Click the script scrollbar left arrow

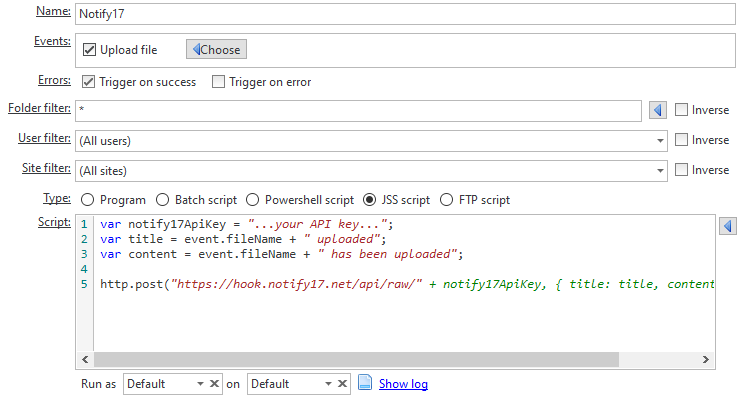coord(85,359)
